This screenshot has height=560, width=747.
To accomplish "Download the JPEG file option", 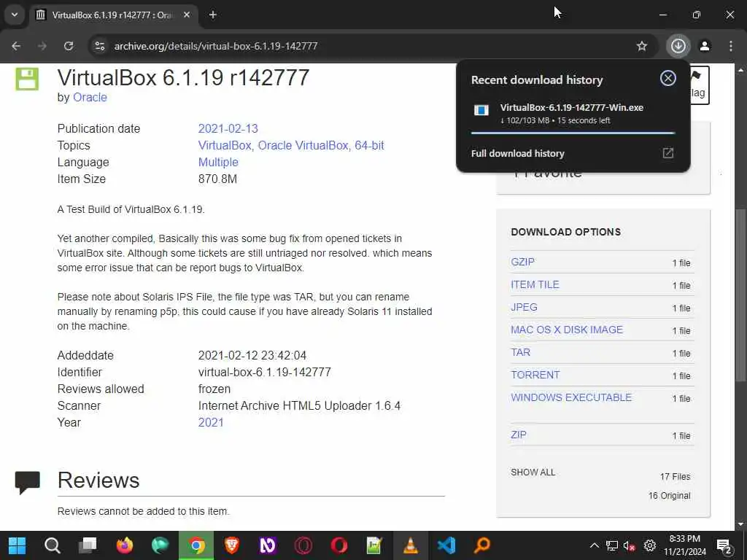I will pyautogui.click(x=524, y=307).
